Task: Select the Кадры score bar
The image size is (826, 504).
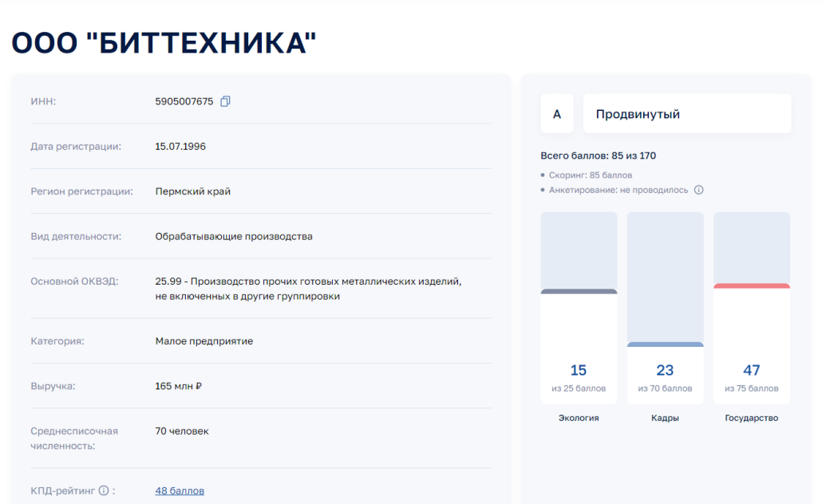Action: coord(666,308)
